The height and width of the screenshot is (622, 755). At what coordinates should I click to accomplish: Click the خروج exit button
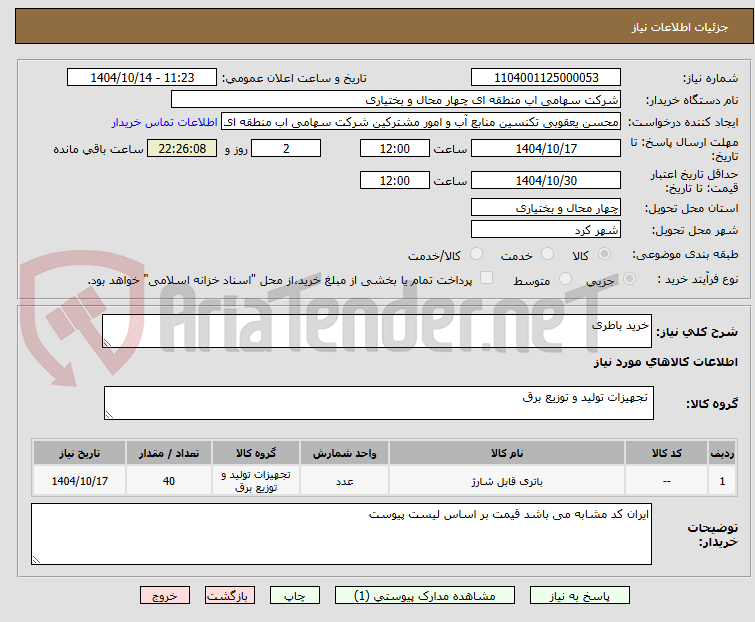(165, 596)
